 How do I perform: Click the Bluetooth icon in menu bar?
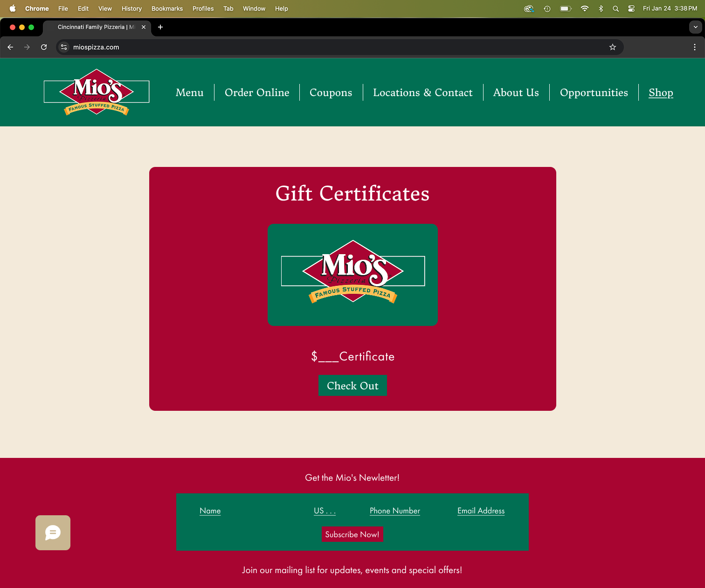601,8
